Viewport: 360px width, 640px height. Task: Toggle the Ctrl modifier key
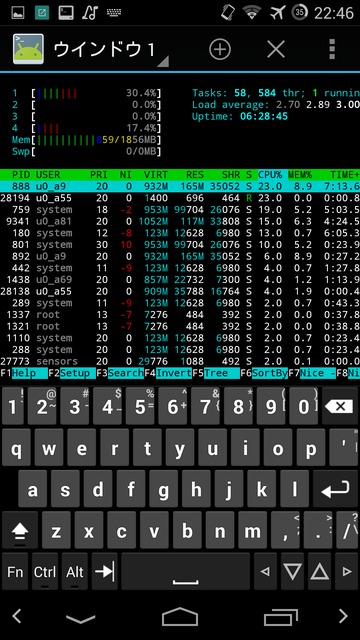point(45,572)
